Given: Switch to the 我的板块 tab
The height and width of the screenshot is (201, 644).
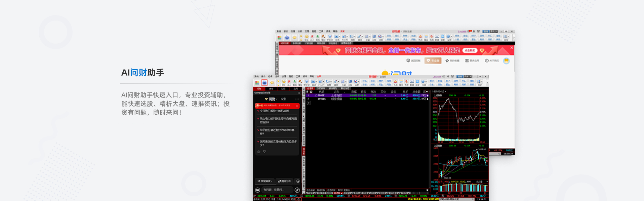Looking at the screenshot, I should (x=321, y=89).
